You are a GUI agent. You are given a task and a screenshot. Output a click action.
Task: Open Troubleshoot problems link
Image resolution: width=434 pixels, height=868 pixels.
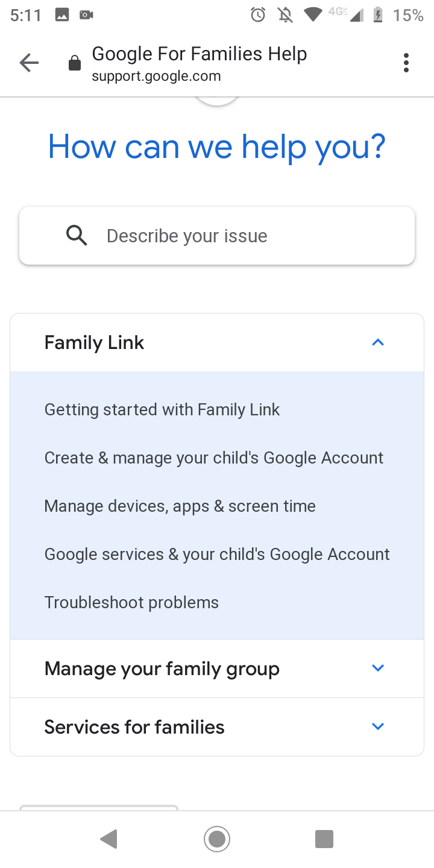point(131,603)
